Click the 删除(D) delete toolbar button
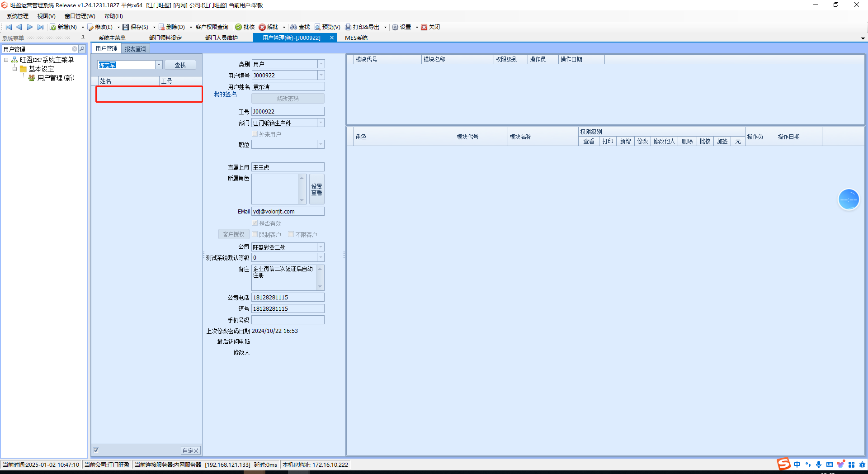This screenshot has width=868, height=474. pos(172,27)
